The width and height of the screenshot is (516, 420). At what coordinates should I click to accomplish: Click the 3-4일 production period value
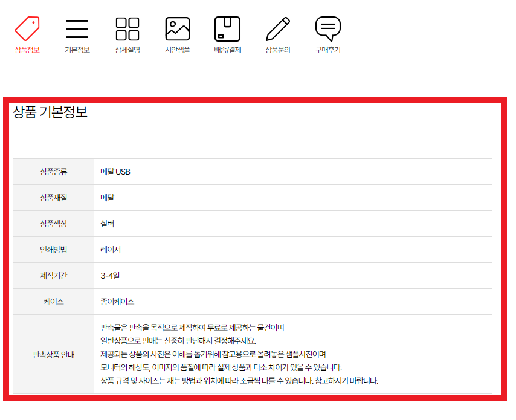[x=110, y=276]
